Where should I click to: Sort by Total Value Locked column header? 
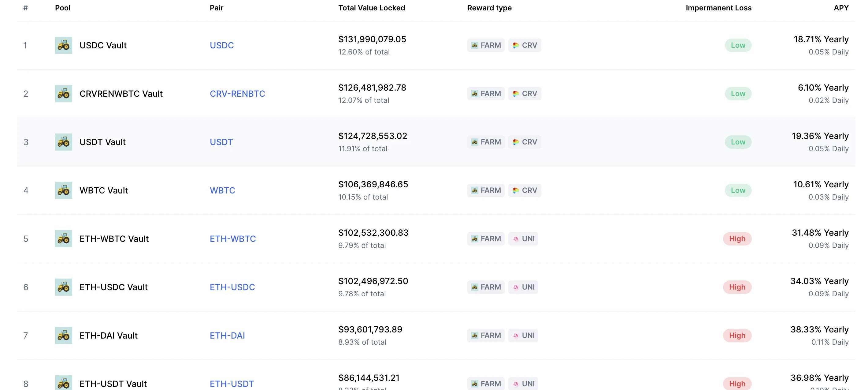[x=371, y=8]
